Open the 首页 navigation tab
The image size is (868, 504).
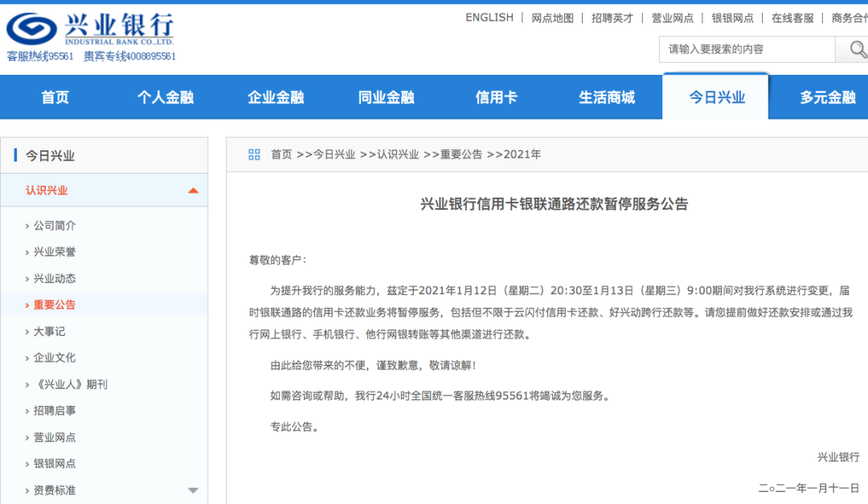(x=55, y=97)
